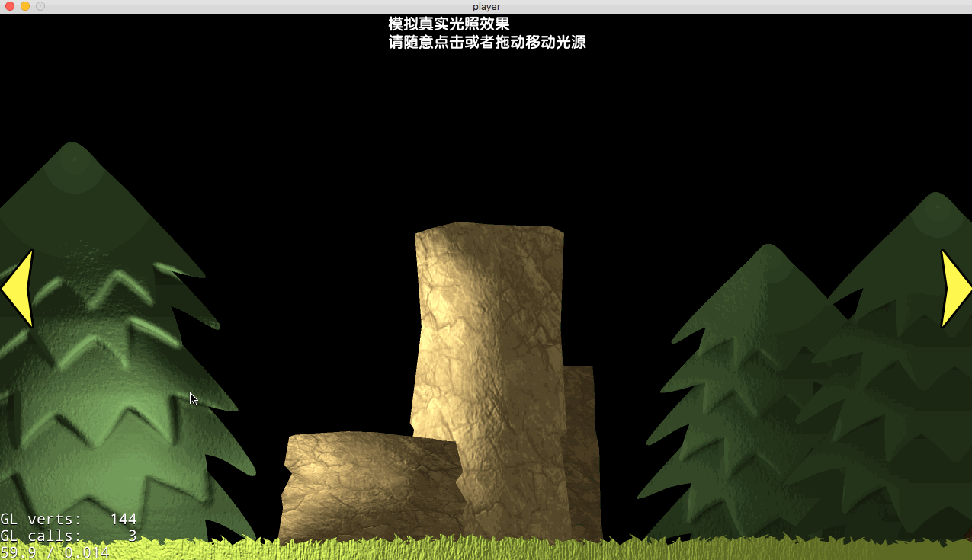Minimize the player window with yellow button
Screen dimensions: 972x560
25,6
